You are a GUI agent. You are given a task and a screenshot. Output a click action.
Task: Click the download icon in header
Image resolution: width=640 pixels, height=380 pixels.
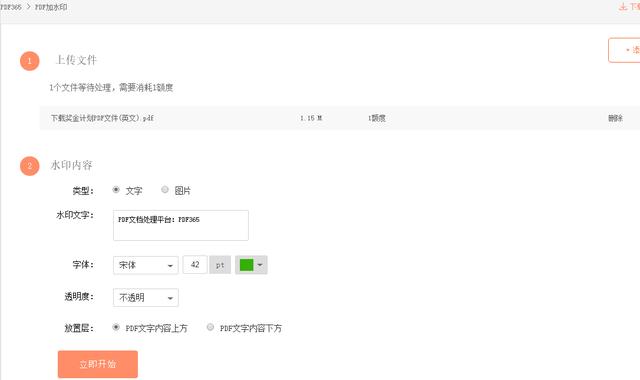[623, 7]
